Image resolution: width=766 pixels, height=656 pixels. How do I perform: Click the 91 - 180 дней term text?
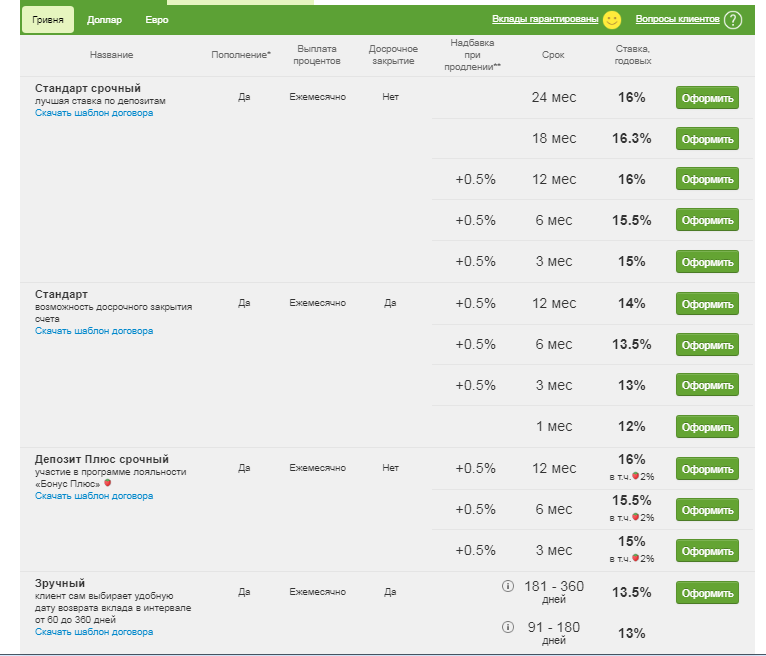pyautogui.click(x=554, y=633)
